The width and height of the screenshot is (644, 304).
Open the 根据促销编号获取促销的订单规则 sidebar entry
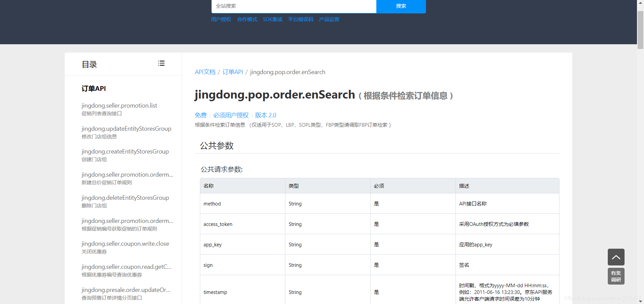[x=119, y=229]
